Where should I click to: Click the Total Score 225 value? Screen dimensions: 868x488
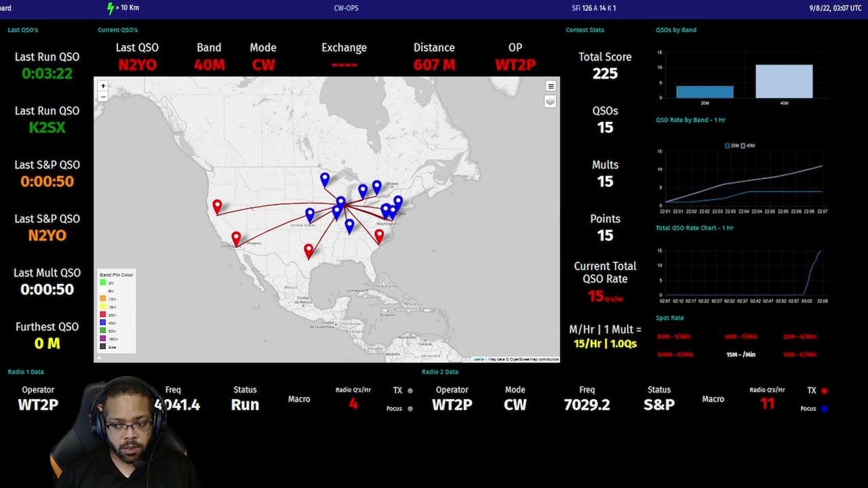pos(605,73)
